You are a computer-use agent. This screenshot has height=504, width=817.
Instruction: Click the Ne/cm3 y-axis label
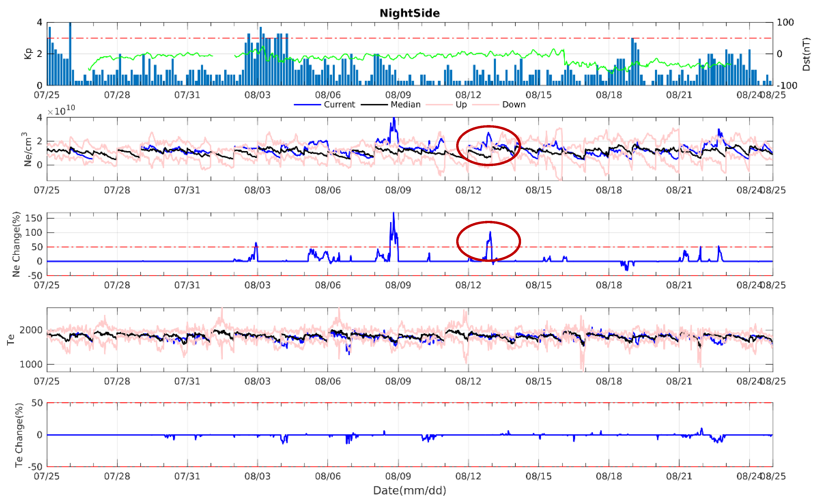point(27,149)
